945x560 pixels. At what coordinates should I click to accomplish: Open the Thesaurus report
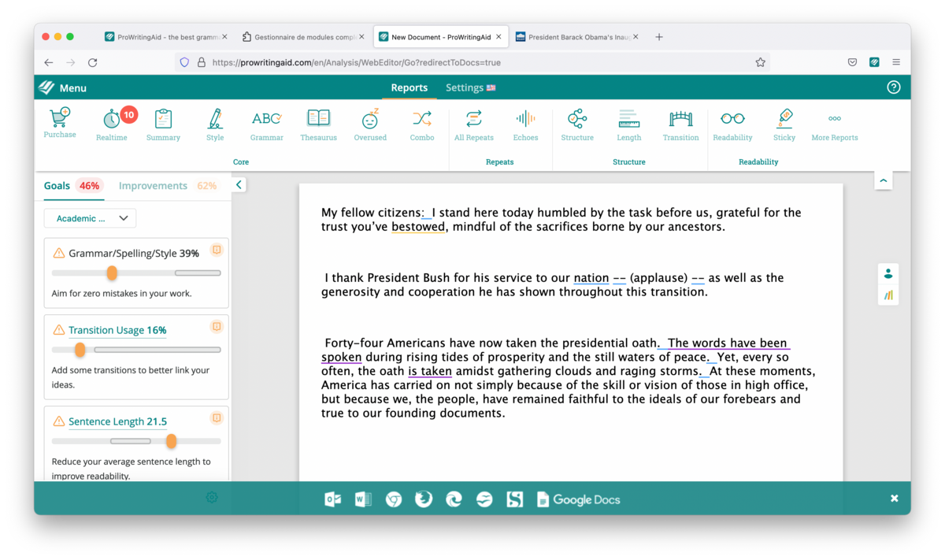(318, 124)
